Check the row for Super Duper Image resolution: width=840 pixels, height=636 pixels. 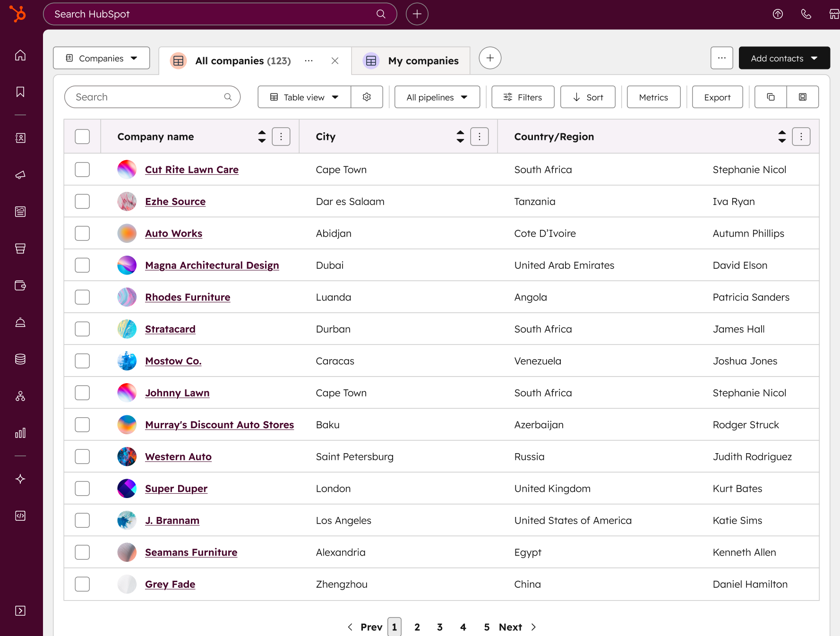tap(82, 488)
